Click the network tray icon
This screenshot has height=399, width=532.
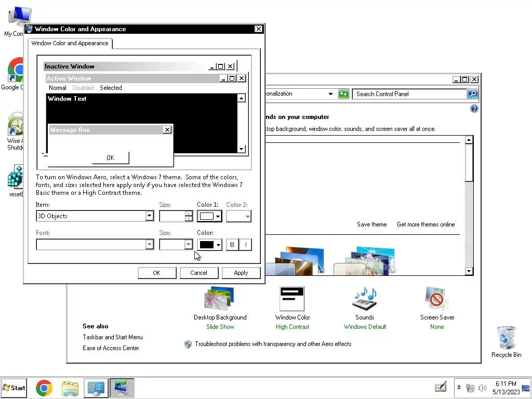[x=470, y=388]
